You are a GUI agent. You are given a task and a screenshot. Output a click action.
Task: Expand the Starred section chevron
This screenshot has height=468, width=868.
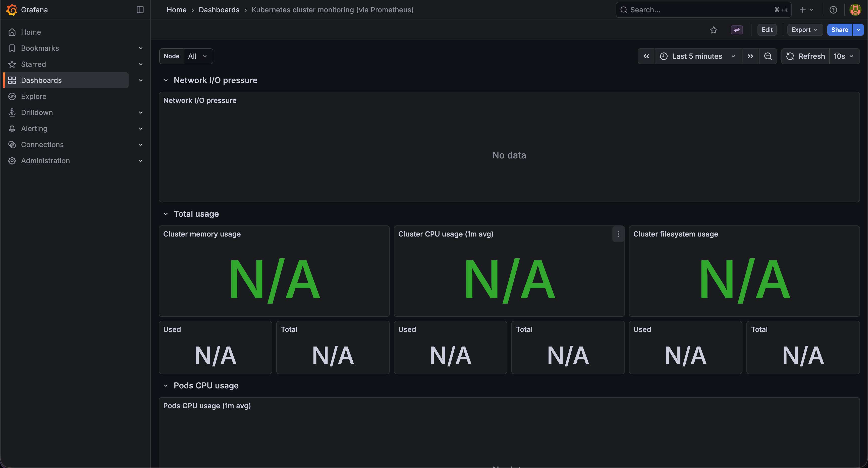pyautogui.click(x=141, y=64)
